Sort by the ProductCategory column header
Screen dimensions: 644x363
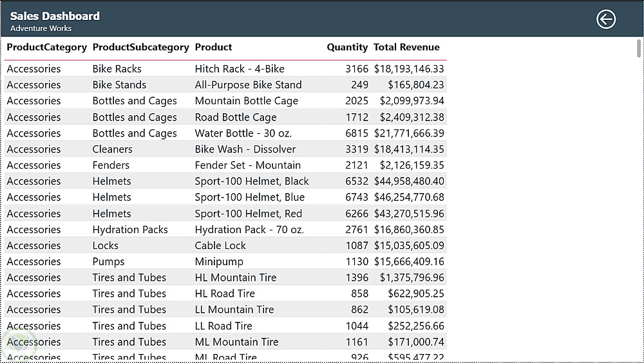(x=46, y=47)
